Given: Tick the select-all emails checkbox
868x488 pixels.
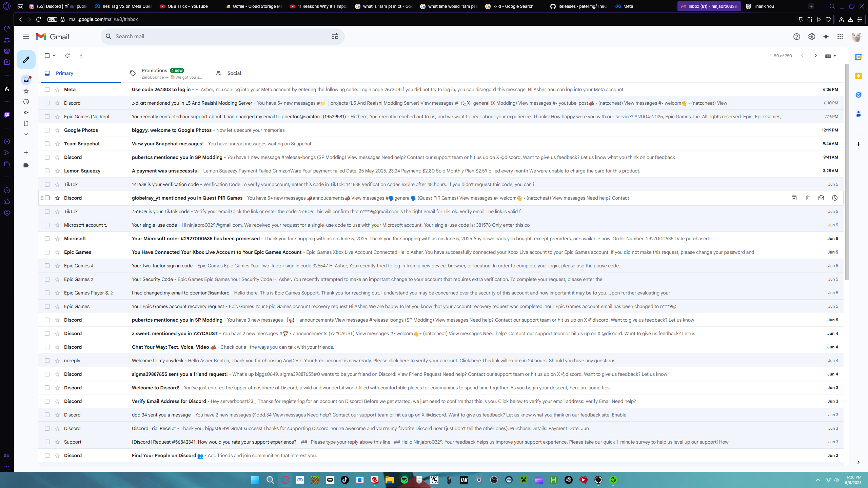Looking at the screenshot, I should (x=47, y=56).
